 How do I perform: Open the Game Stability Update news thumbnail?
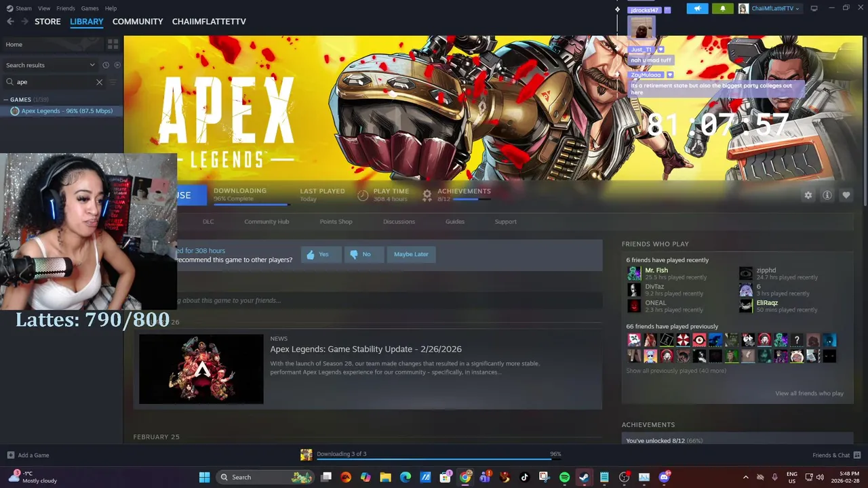coord(201,369)
